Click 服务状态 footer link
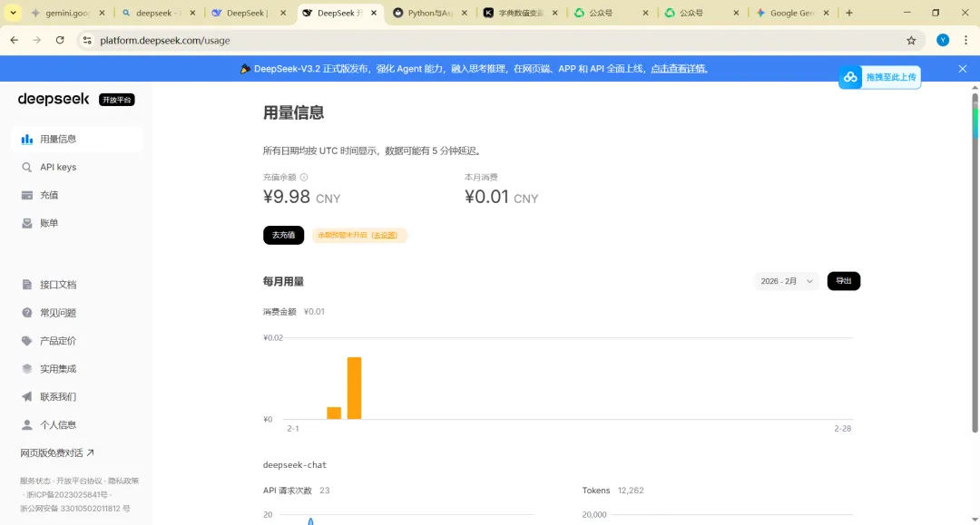 (35, 481)
